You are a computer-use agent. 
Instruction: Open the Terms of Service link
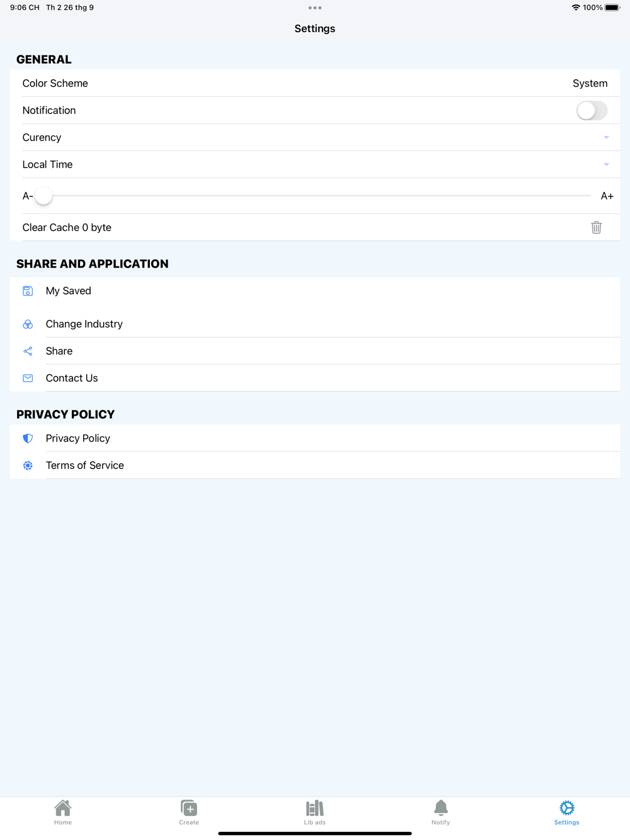[x=85, y=465]
